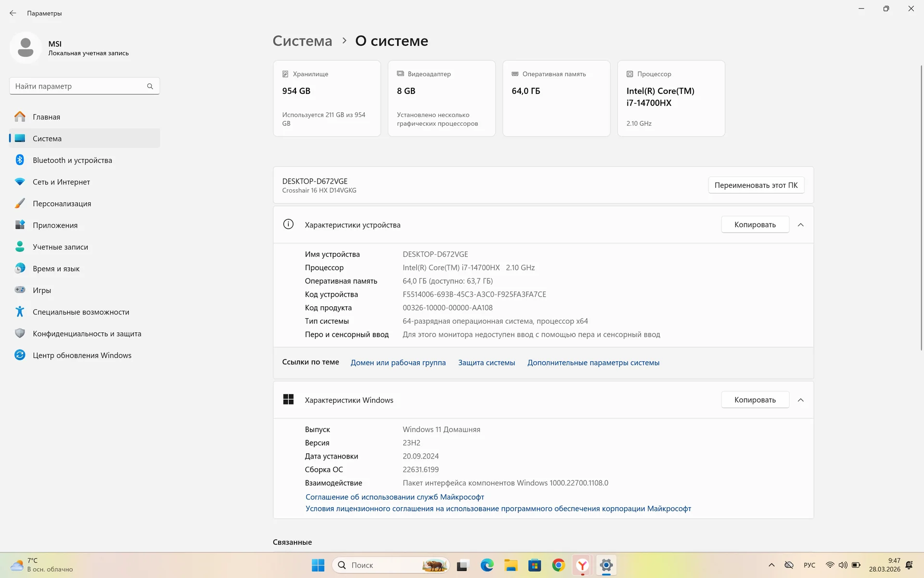Show hidden system tray icons
924x578 pixels.
click(x=771, y=565)
